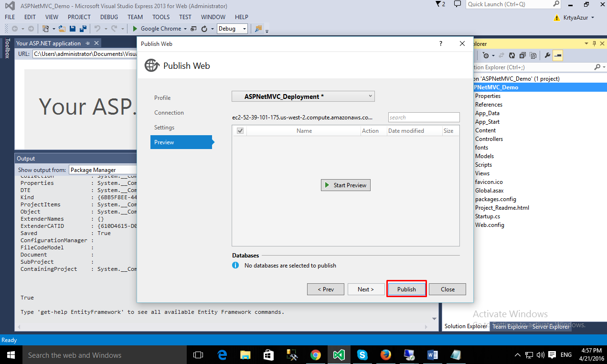
Task: Open File Explorer from the taskbar
Action: [245, 355]
